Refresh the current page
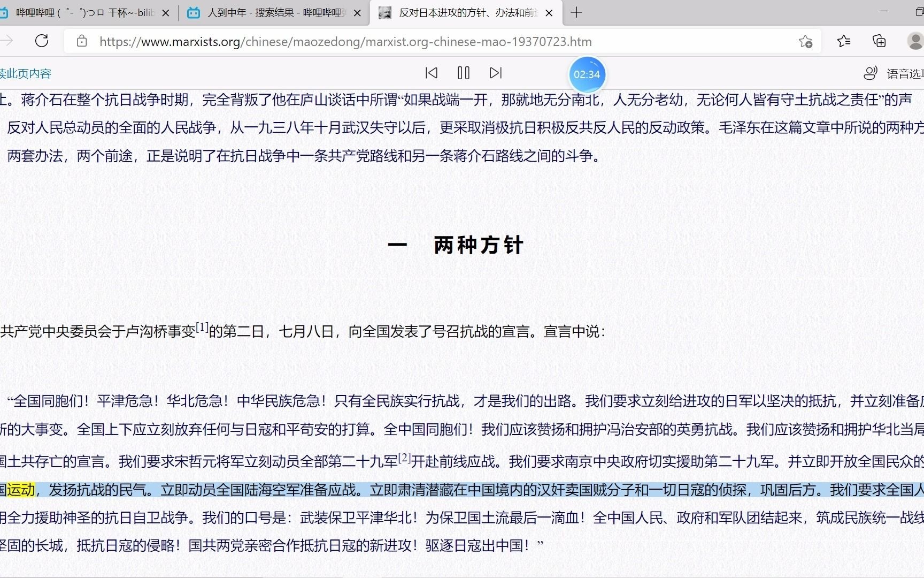 click(42, 41)
